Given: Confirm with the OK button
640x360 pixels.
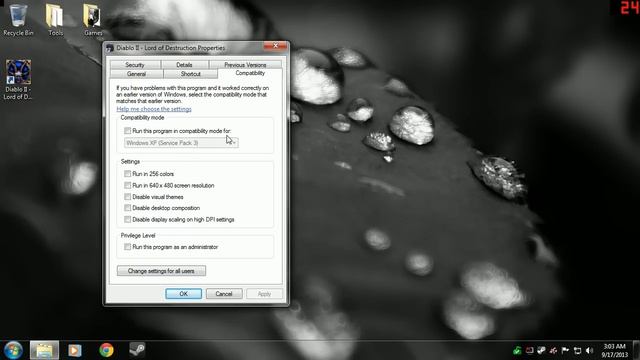Looking at the screenshot, I should [x=184, y=294].
